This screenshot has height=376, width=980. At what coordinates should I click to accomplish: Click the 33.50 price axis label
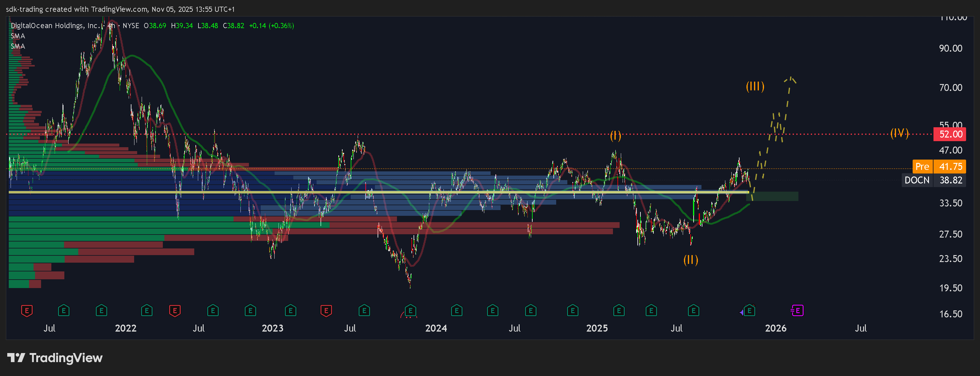[951, 203]
